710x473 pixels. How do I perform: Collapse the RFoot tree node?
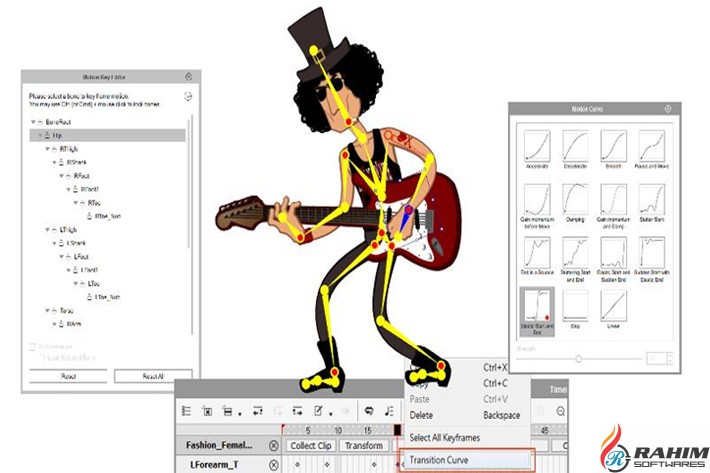62,176
